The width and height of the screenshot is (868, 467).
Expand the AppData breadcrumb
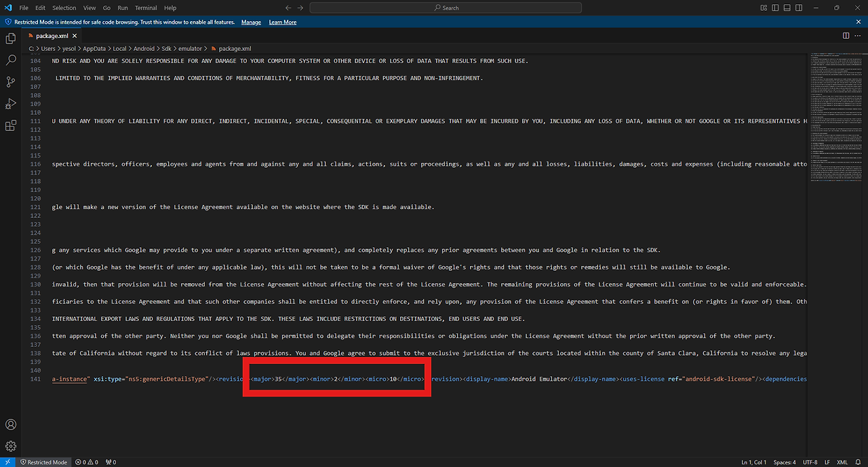coord(95,49)
